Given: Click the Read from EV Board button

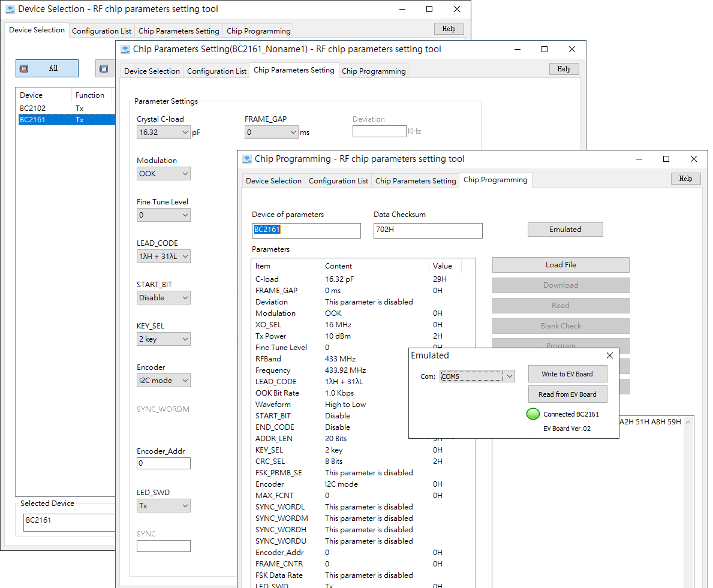Looking at the screenshot, I should 567,394.
